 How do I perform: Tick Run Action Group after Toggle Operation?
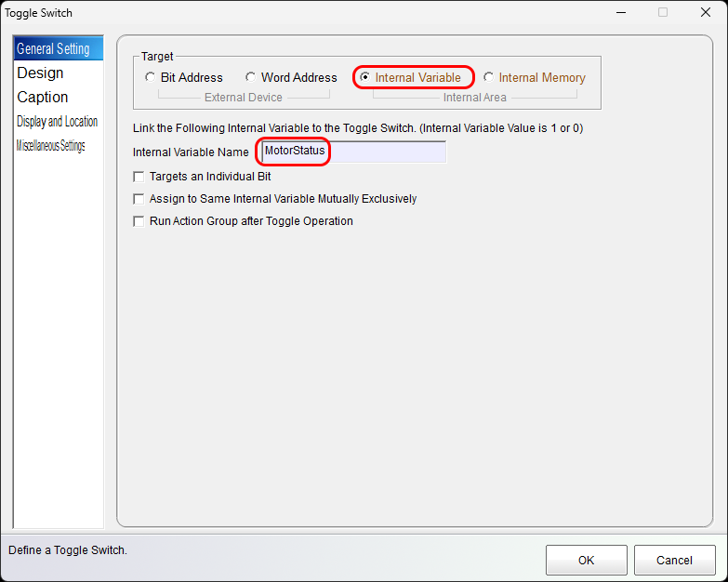click(x=139, y=221)
